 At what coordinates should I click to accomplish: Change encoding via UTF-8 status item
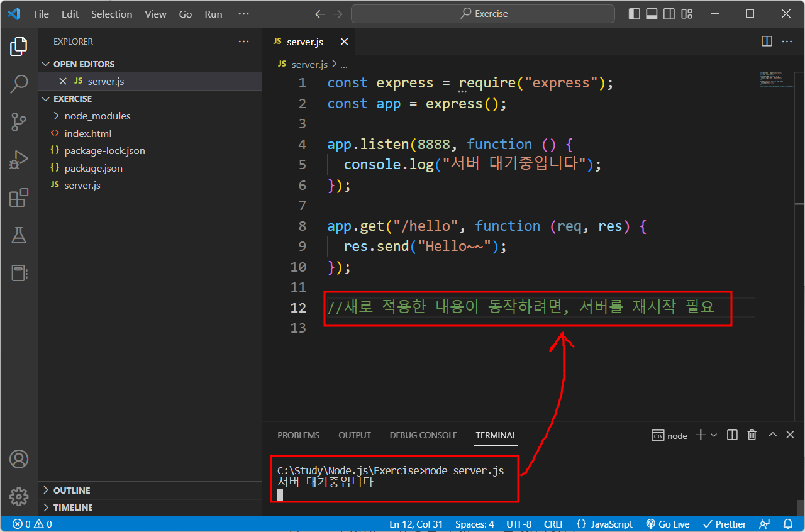(519, 524)
